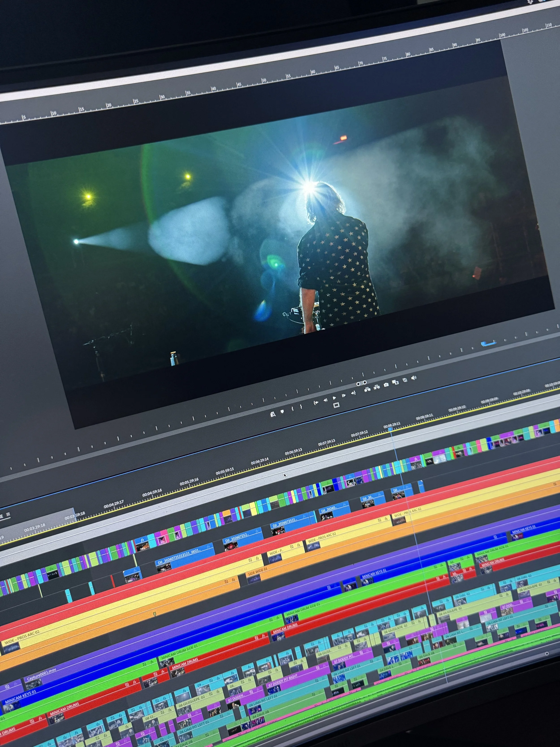
Task: Step back one frame
Action: (325, 400)
